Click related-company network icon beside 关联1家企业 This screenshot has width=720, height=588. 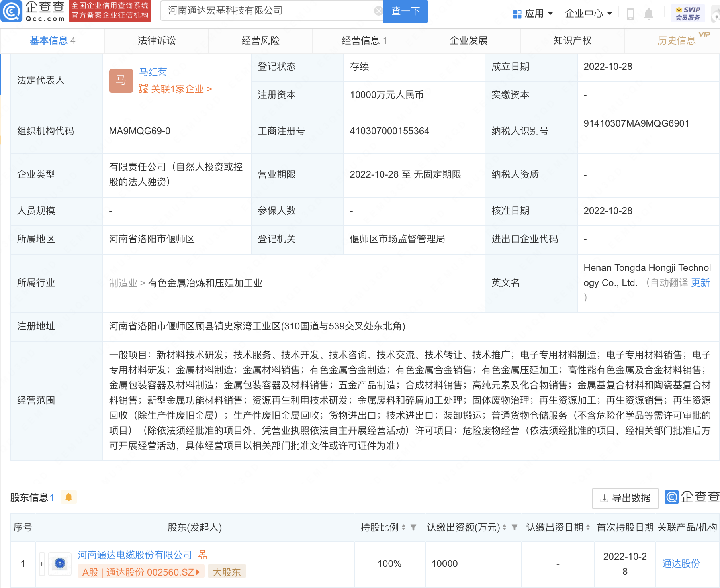pos(143,89)
